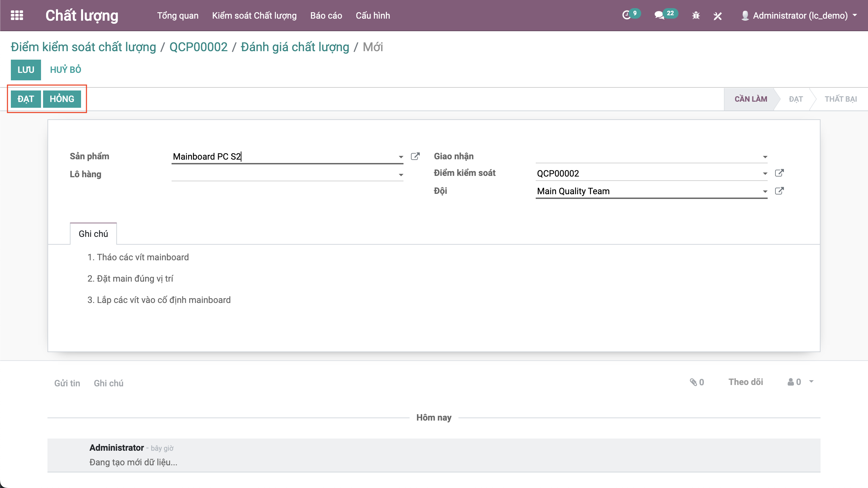Screen dimensions: 868x488
Task: Open the Kiểm soát Chất lượng menu
Action: 254,16
